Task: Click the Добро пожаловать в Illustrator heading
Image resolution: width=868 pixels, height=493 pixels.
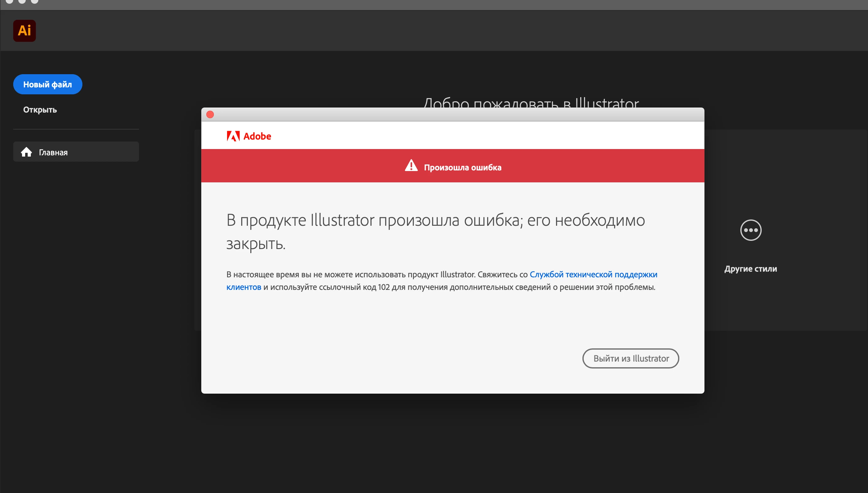Action: tap(531, 102)
